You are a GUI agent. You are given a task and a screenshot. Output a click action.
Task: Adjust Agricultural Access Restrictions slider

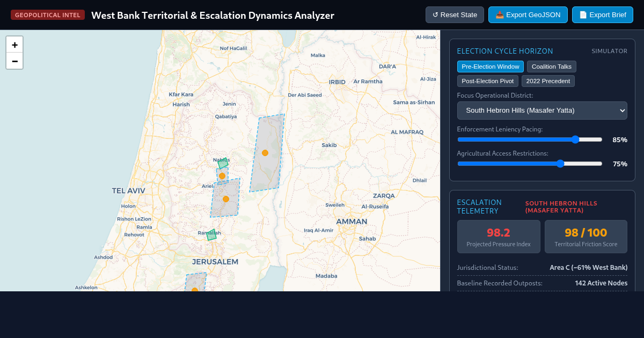(530, 164)
